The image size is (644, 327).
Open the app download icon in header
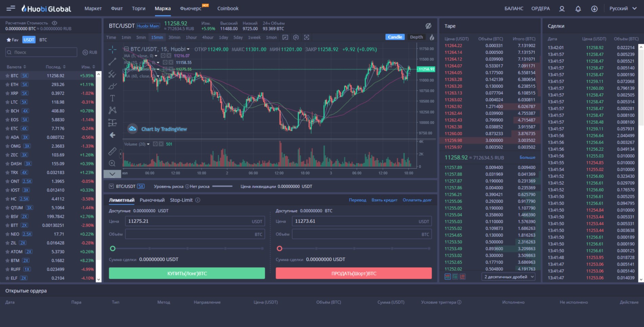[594, 9]
